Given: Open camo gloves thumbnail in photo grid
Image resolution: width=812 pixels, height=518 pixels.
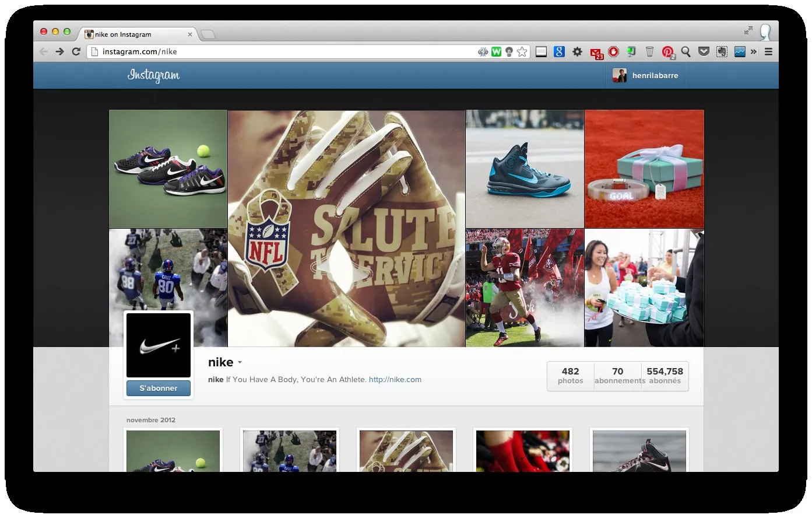Looking at the screenshot, I should point(406,451).
